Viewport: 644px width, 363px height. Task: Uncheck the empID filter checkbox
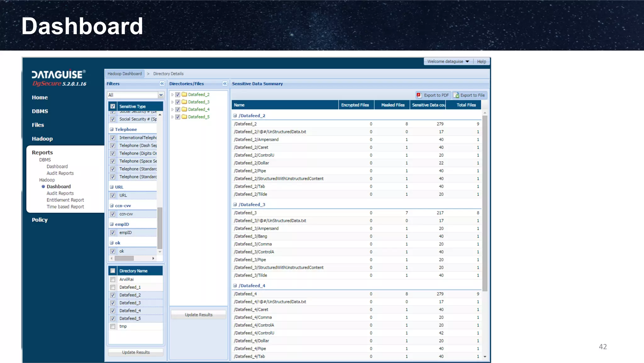(x=113, y=233)
